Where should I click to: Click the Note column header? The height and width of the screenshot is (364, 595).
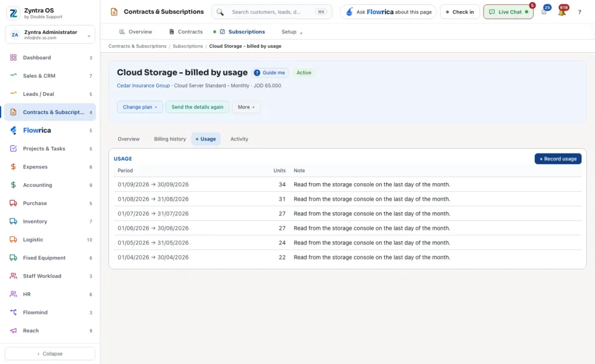(299, 171)
